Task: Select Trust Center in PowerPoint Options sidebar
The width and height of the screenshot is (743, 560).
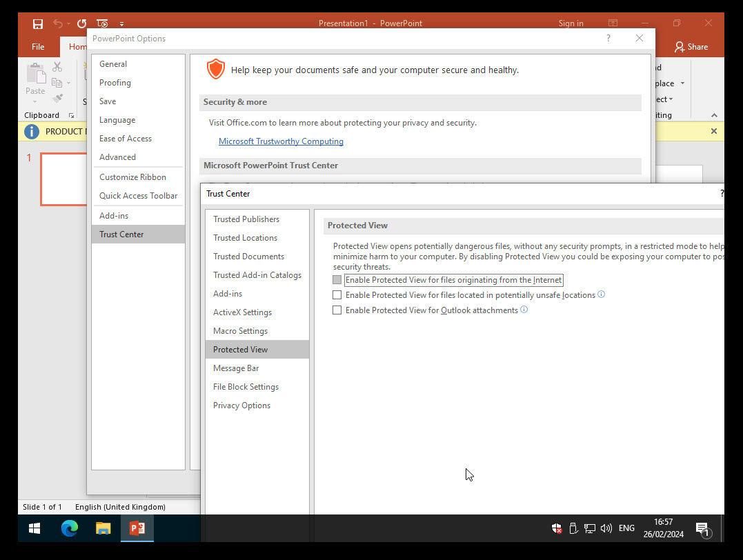Action: coord(121,234)
